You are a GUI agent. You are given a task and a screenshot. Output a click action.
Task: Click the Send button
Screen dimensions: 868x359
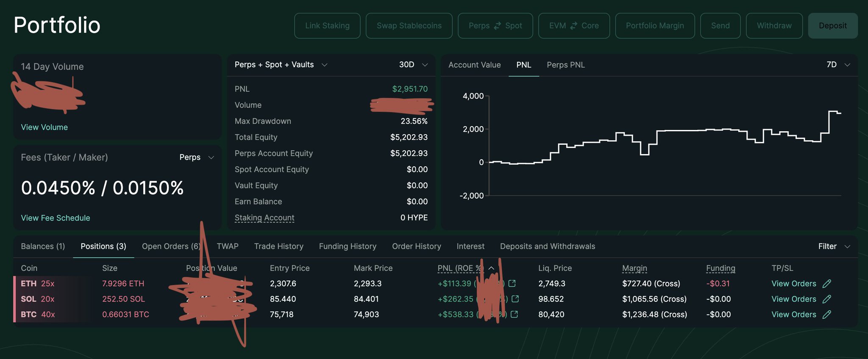tap(721, 26)
